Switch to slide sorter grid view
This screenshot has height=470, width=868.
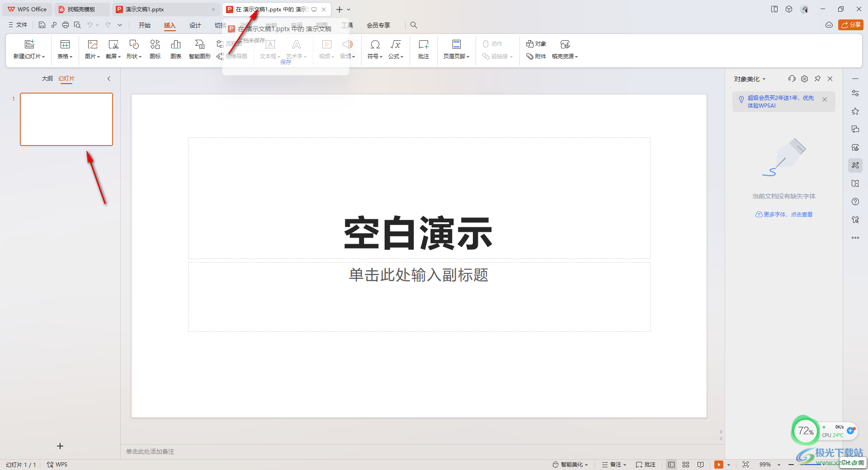tap(686, 465)
